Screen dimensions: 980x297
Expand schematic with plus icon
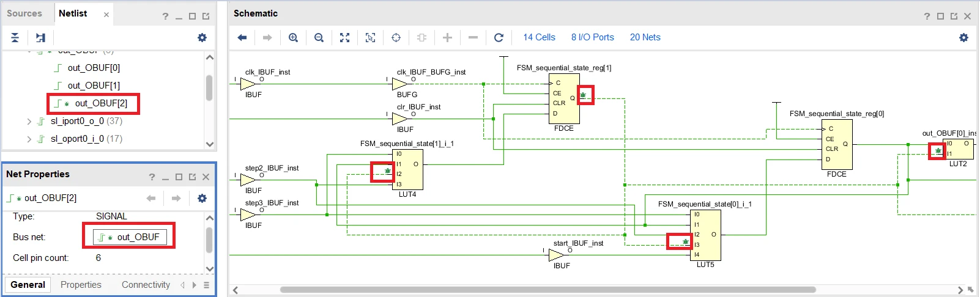(447, 38)
